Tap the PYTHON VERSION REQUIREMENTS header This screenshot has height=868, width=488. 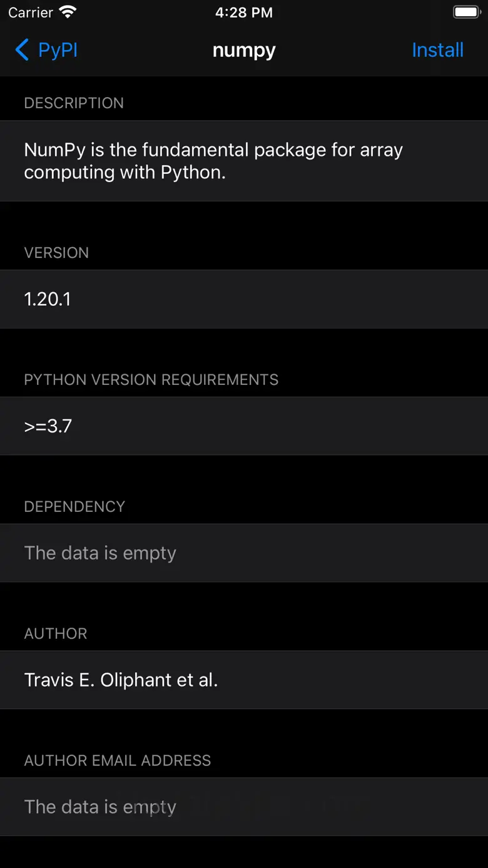(151, 380)
